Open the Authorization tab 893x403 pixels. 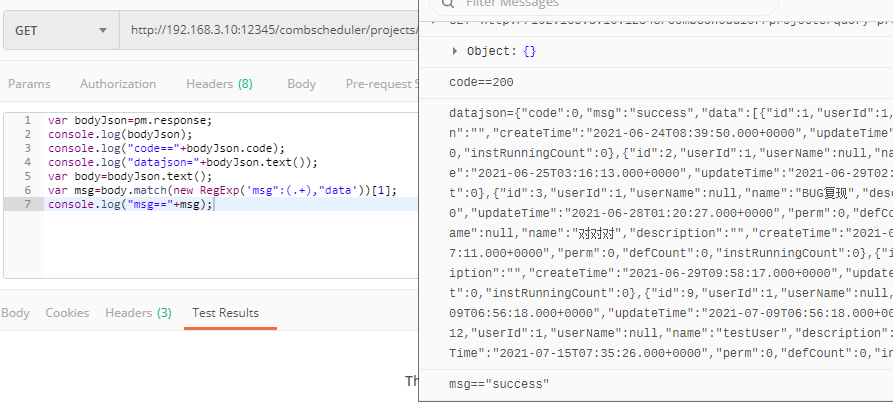point(118,84)
